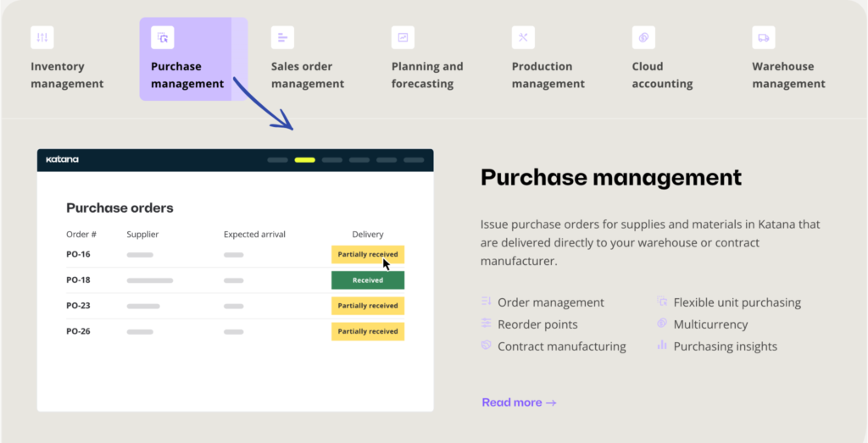Click the Katana logo in mockup header
Viewport: 868px width, 443px height.
[x=62, y=159]
